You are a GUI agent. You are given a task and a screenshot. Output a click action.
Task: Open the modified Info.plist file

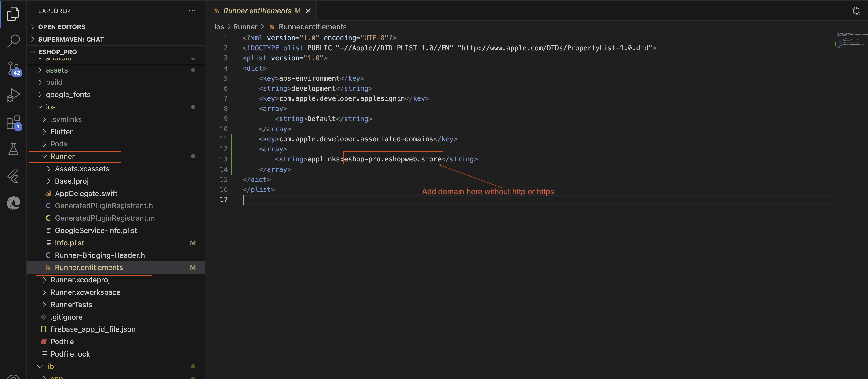116,243
